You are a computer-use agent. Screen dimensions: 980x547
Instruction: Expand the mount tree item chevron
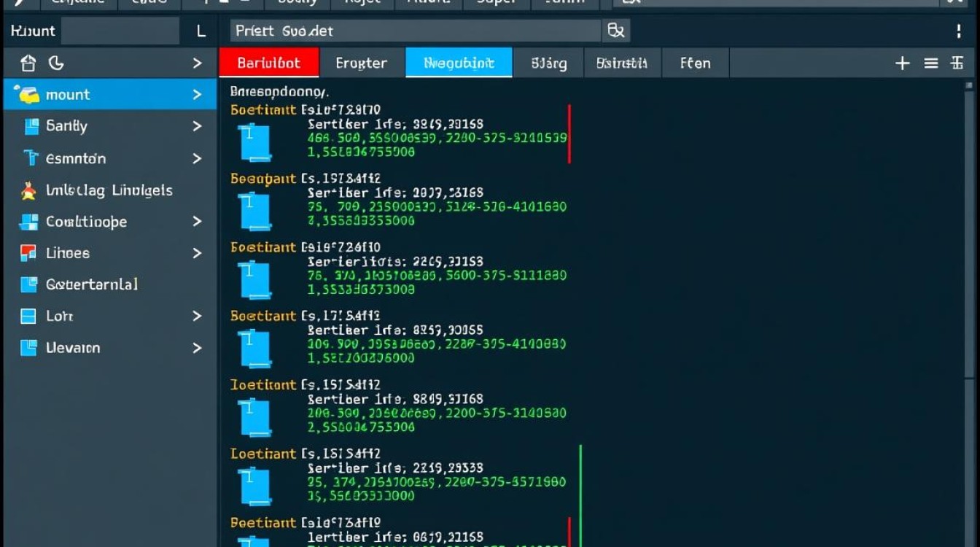(x=197, y=95)
